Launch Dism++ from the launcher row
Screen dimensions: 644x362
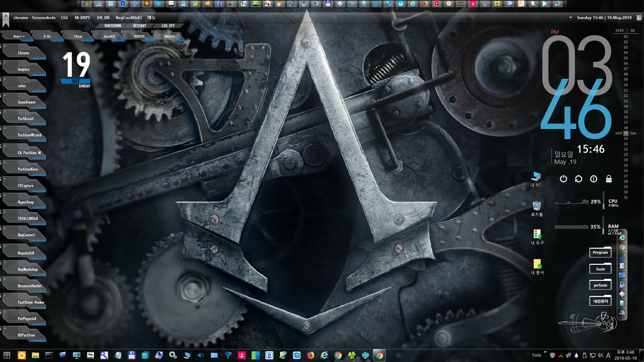click(18, 36)
